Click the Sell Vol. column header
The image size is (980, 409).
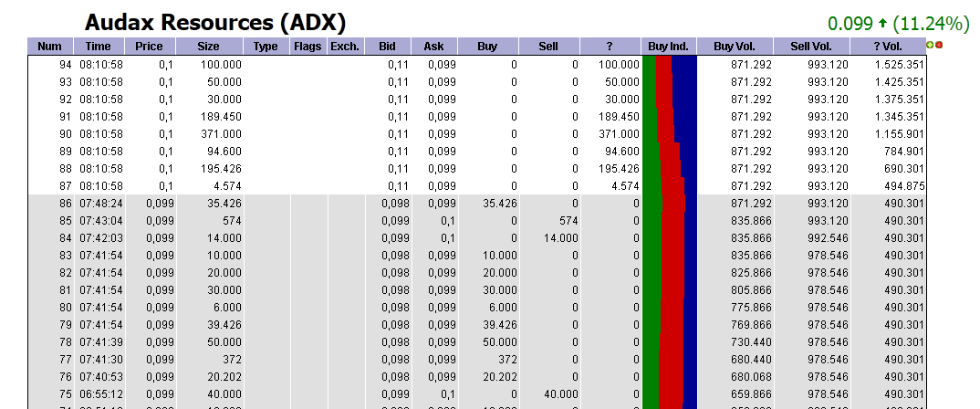pyautogui.click(x=811, y=47)
